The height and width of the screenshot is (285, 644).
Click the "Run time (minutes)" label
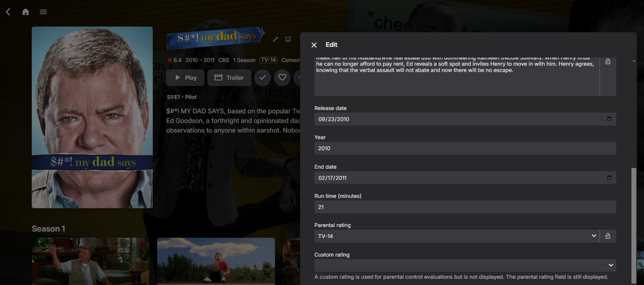pos(338,196)
